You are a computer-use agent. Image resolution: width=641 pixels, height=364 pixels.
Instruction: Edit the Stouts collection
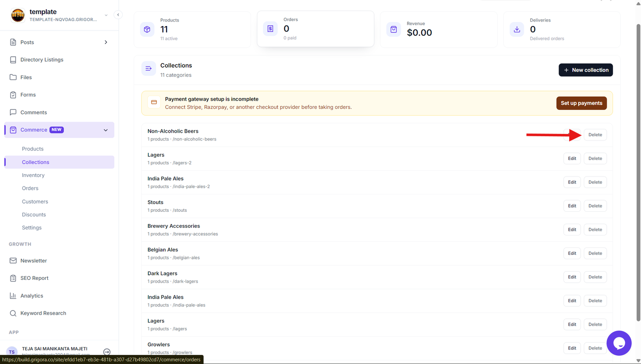tap(572, 206)
